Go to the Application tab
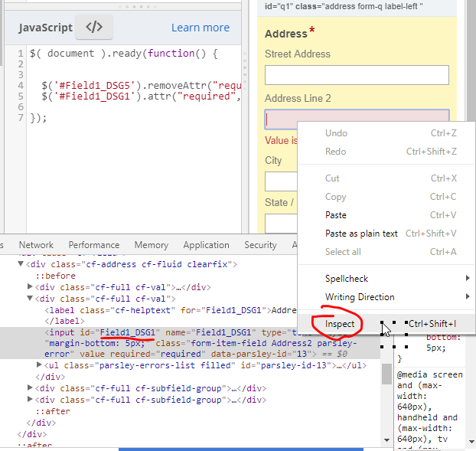 click(x=206, y=245)
